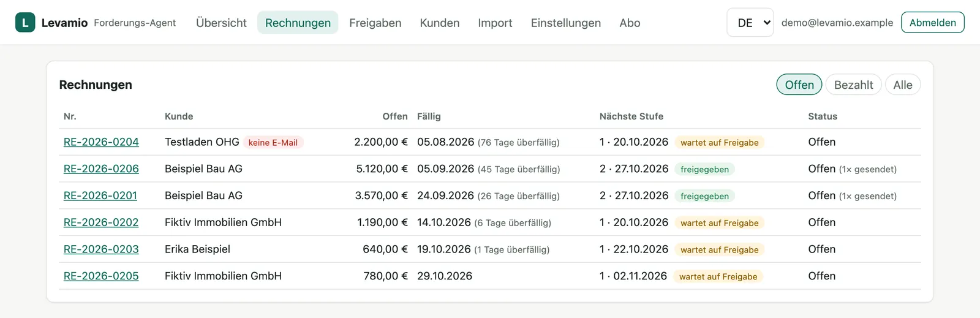Click 'Beispiel Bau AG' in RE-2026-0206 row

[x=203, y=169]
